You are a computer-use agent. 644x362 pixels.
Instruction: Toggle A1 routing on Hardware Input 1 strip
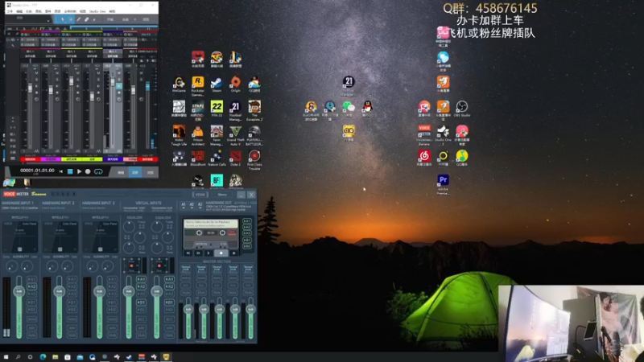[31, 279]
